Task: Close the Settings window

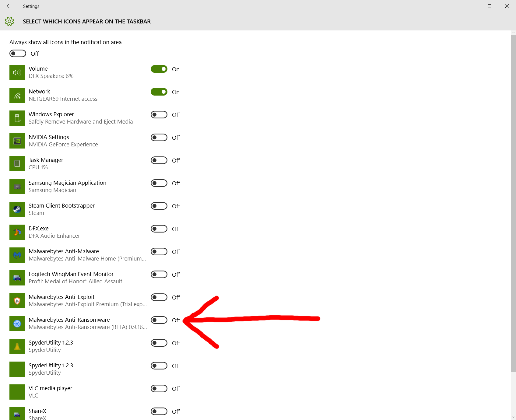Action: tap(507, 6)
